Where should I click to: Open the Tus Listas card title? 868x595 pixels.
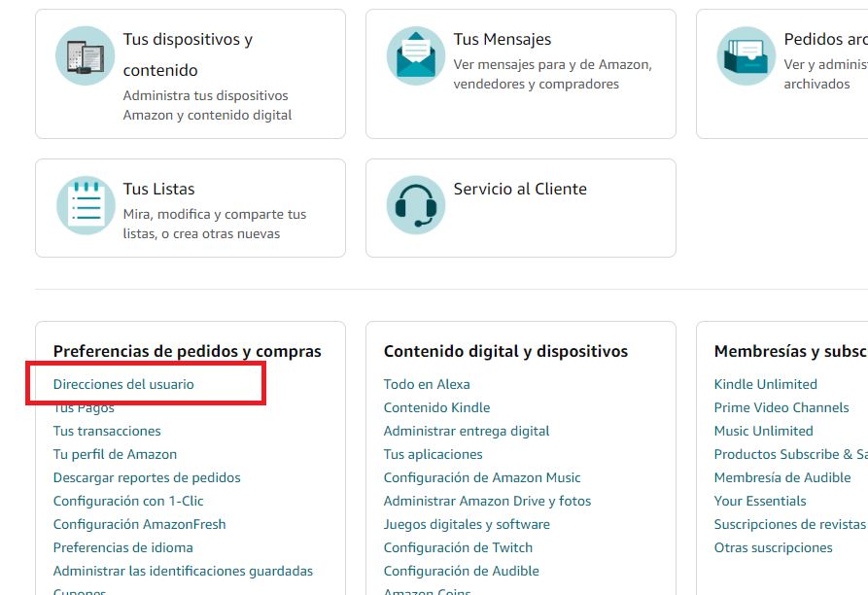(158, 189)
